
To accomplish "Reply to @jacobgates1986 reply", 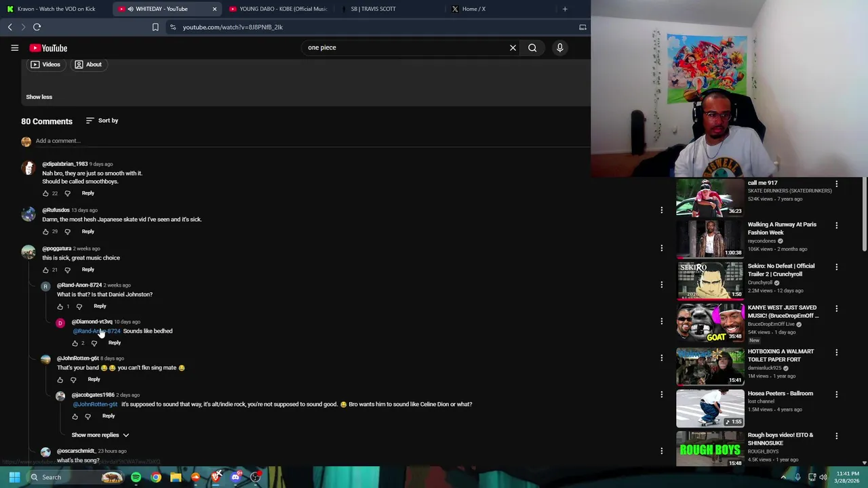I will pyautogui.click(x=108, y=416).
